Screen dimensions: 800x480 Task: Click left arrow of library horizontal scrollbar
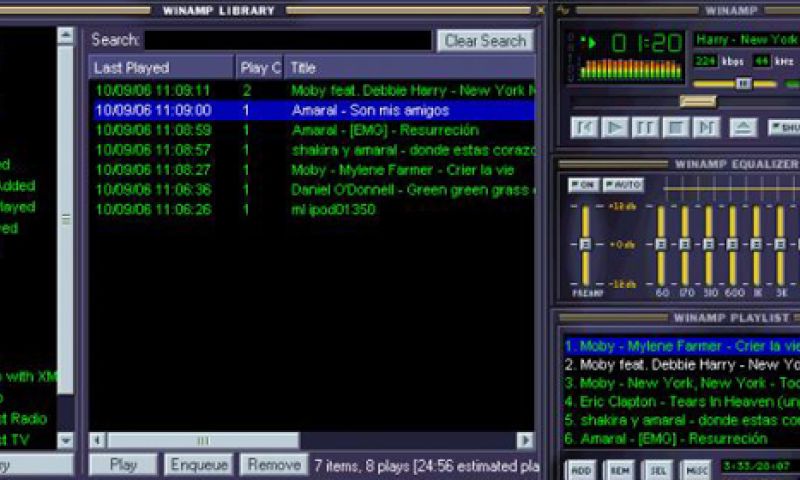[x=97, y=440]
